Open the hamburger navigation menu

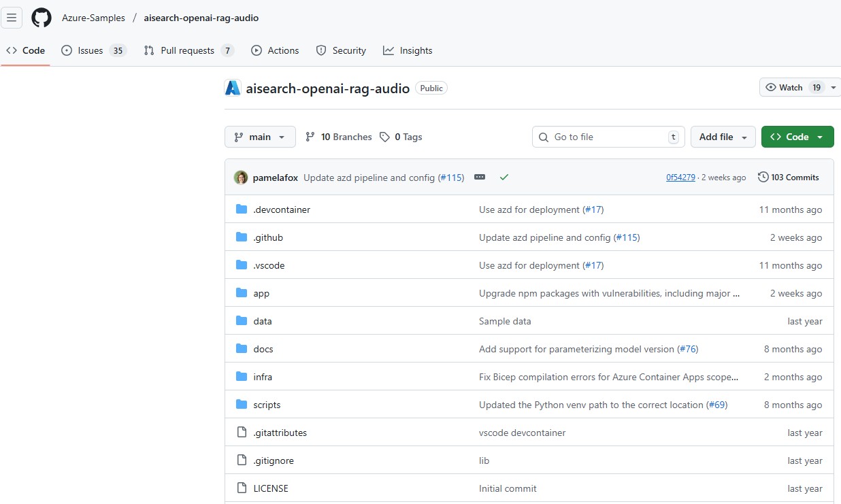click(x=12, y=18)
